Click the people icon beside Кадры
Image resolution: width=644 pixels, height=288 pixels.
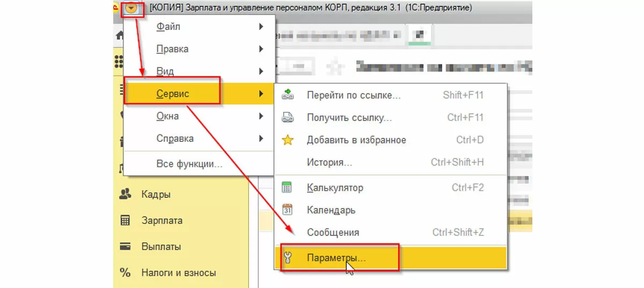tap(125, 193)
